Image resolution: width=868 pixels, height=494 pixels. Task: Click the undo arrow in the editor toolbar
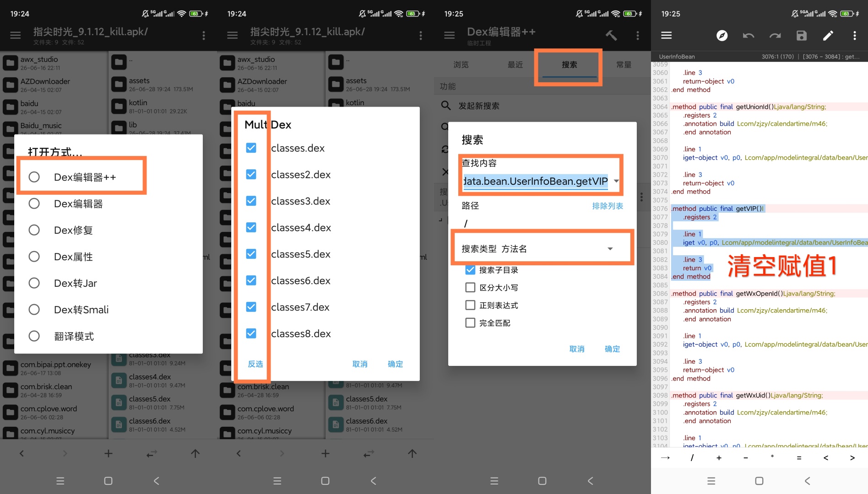[749, 35]
